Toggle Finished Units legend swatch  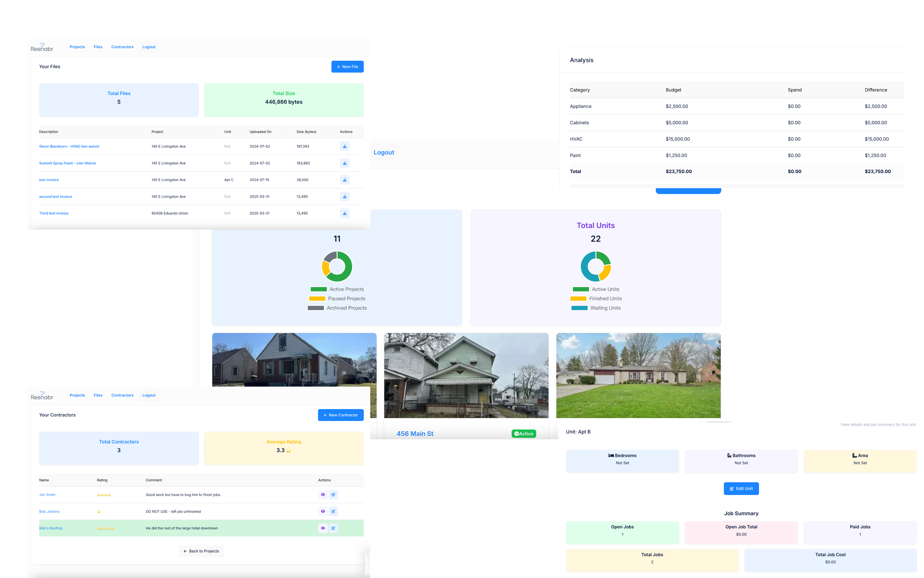pos(578,299)
